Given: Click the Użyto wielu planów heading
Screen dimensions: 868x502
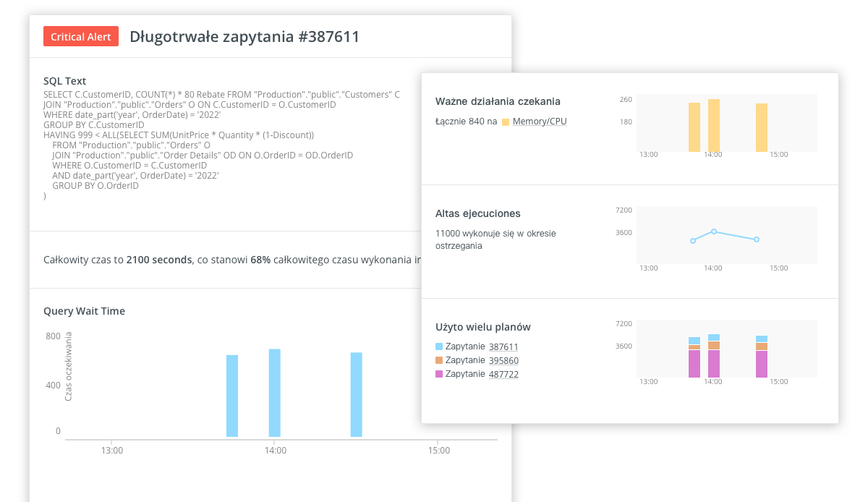Looking at the screenshot, I should pos(483,327).
